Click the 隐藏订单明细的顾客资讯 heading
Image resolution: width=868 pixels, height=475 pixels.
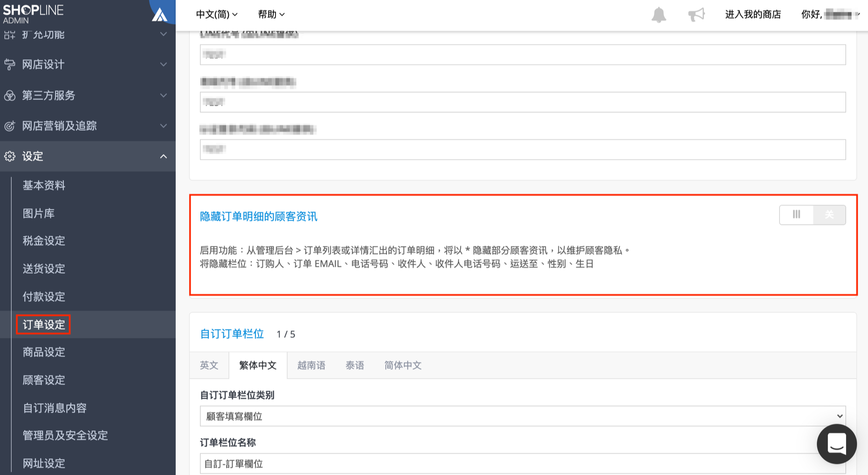(x=259, y=217)
